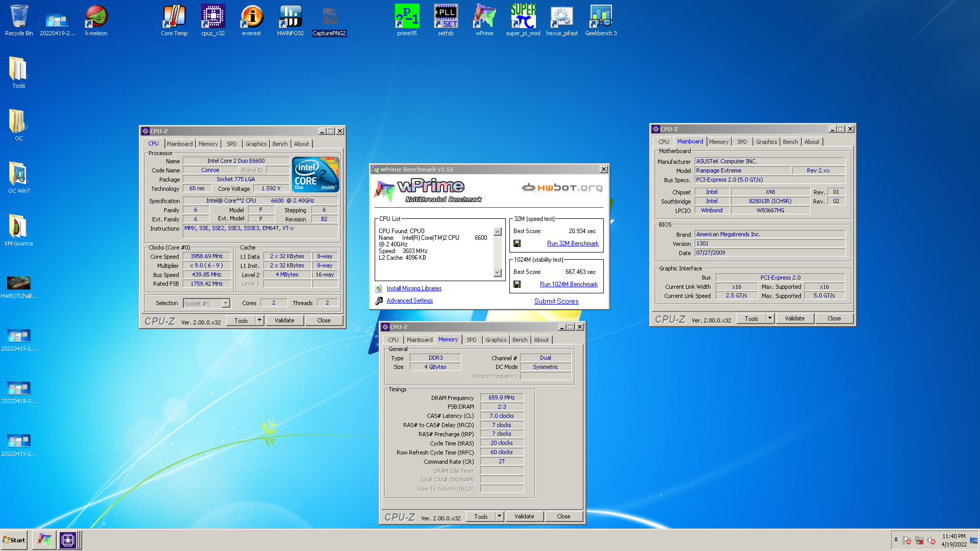Click Submit Scores link
Image resolution: width=980 pixels, height=551 pixels.
[x=556, y=302]
